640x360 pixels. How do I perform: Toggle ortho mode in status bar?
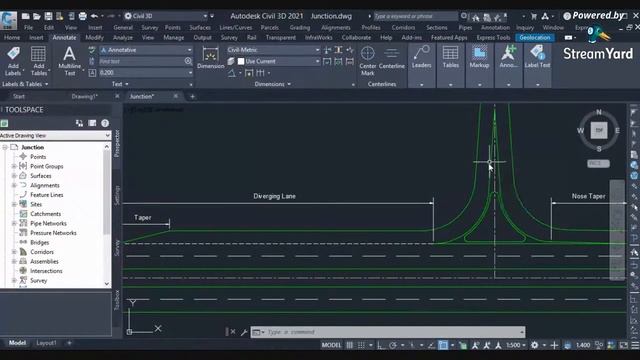click(380, 345)
